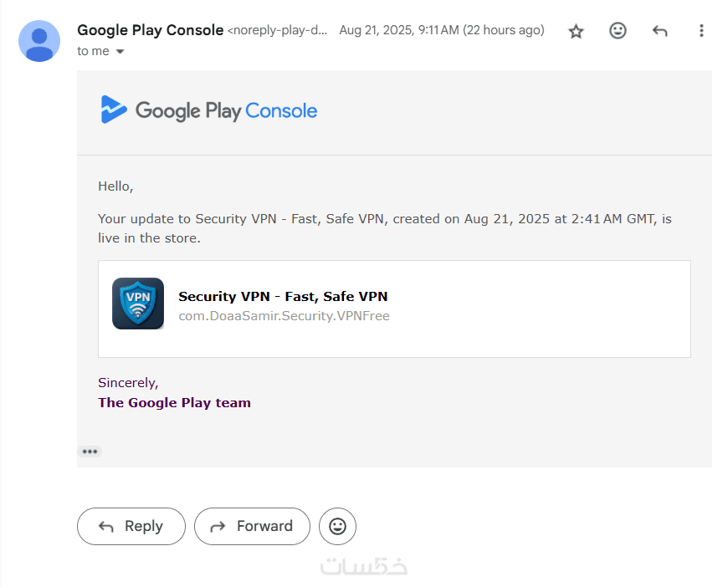Click 'The Google Play team' signature text
Screen dimensions: 728x587
pyautogui.click(x=174, y=402)
